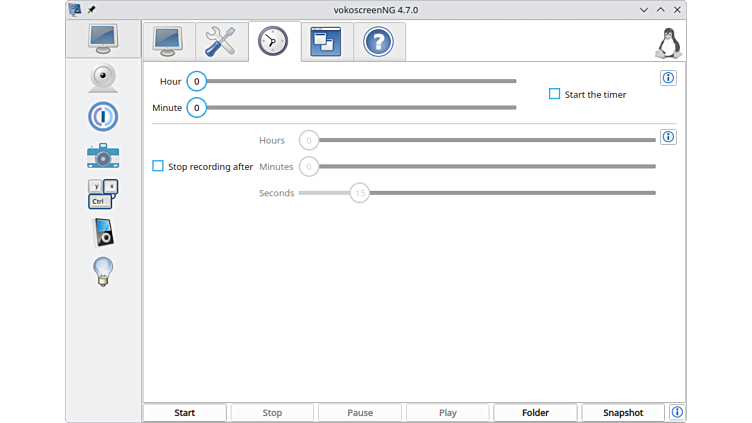752x423 pixels.
Task: Open the snapshot camera section
Action: tap(103, 156)
